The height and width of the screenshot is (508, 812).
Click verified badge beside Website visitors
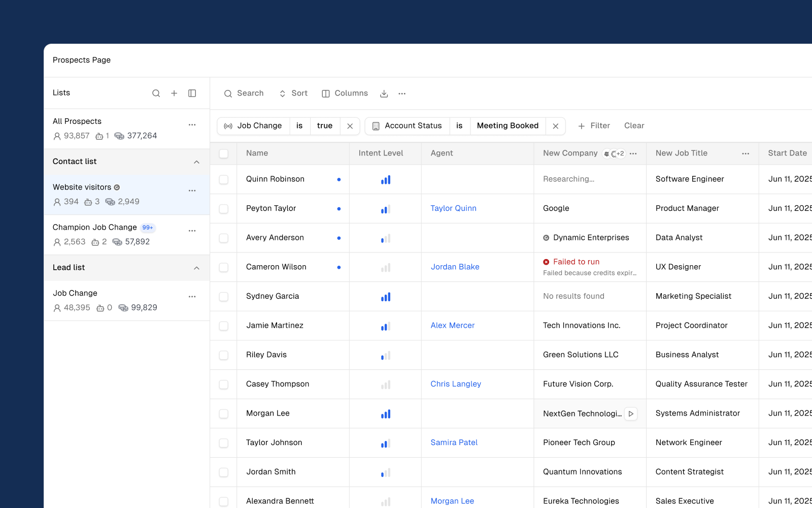pyautogui.click(x=117, y=187)
